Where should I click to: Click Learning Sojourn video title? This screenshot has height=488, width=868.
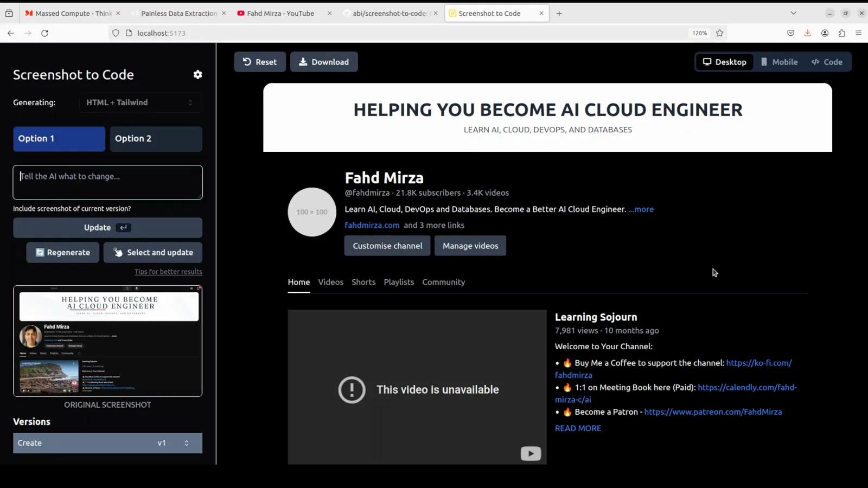click(x=596, y=317)
